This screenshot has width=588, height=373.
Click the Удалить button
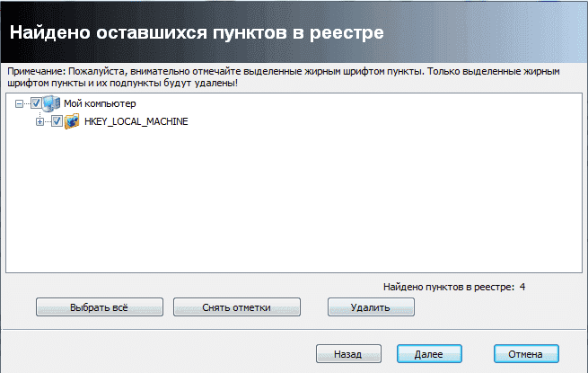point(371,307)
